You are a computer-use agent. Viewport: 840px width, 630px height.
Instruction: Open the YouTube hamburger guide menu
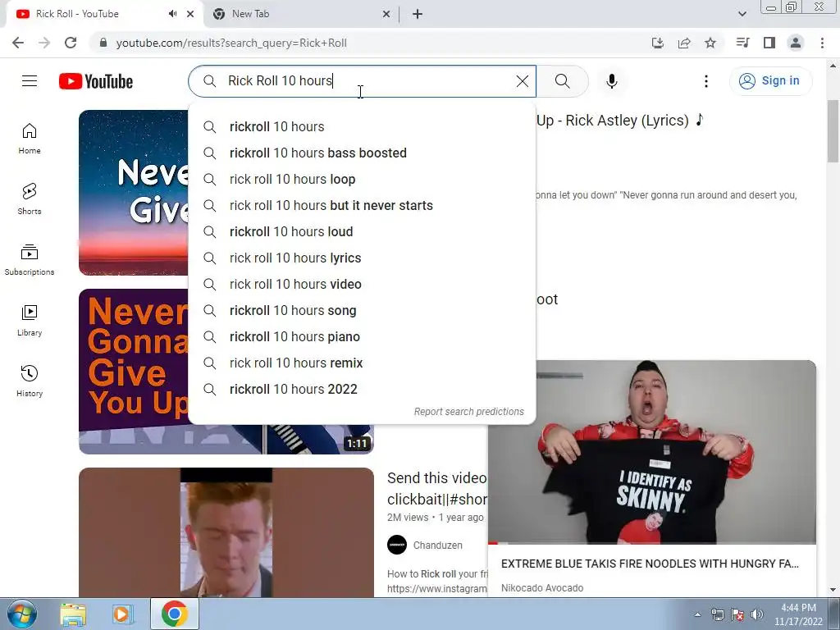click(30, 81)
